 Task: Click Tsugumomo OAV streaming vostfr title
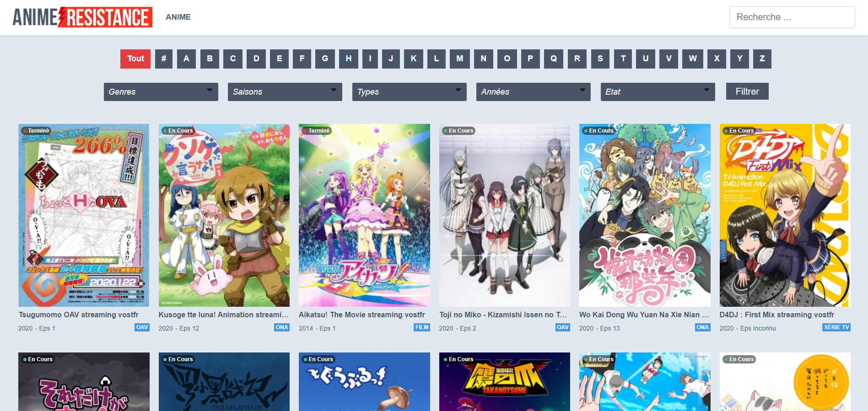point(79,315)
